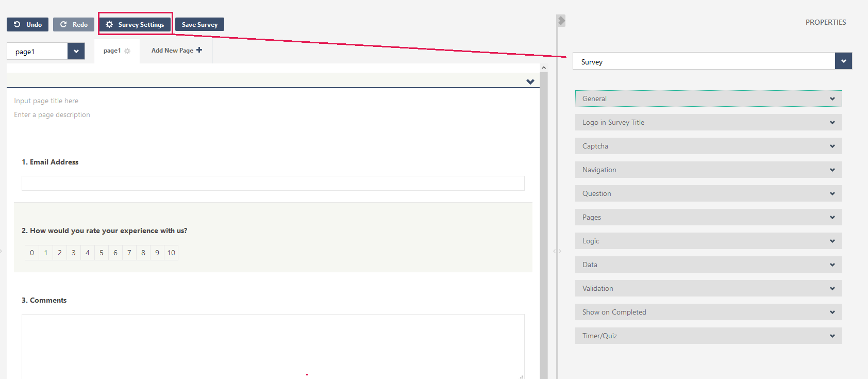The height and width of the screenshot is (379, 868).
Task: Expand the Logic section
Action: pyautogui.click(x=709, y=241)
